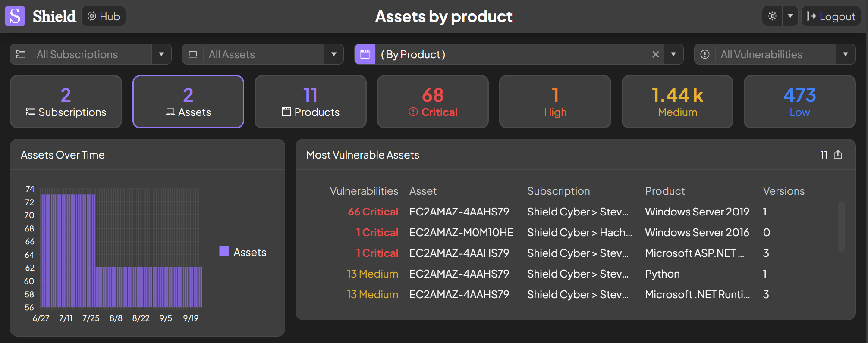The image size is (868, 343).
Task: Sort by Product column header
Action: pyautogui.click(x=665, y=191)
